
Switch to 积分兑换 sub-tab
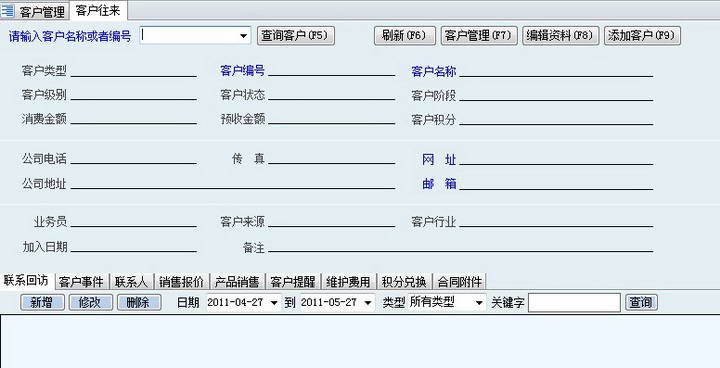(x=404, y=281)
